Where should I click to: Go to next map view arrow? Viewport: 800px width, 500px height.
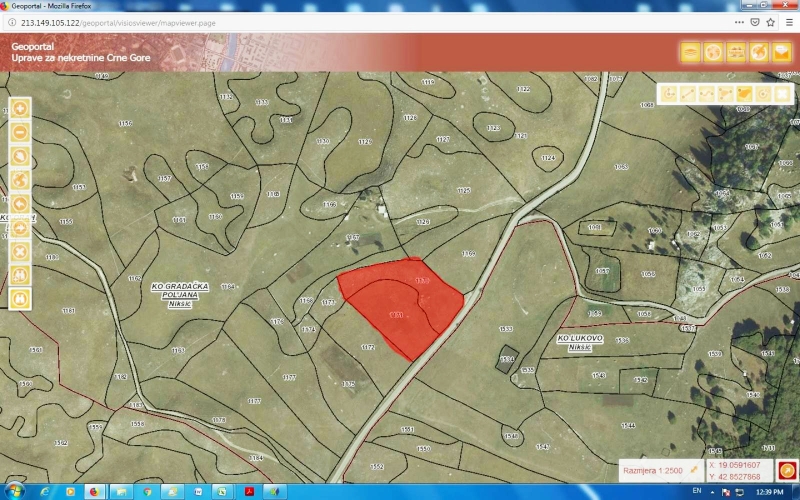[x=20, y=228]
